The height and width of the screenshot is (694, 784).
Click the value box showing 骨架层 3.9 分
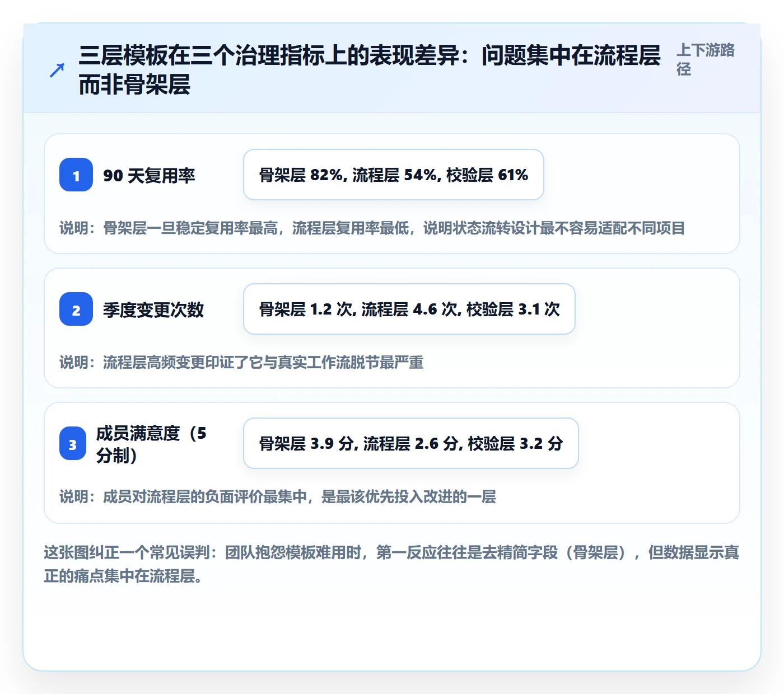(411, 443)
